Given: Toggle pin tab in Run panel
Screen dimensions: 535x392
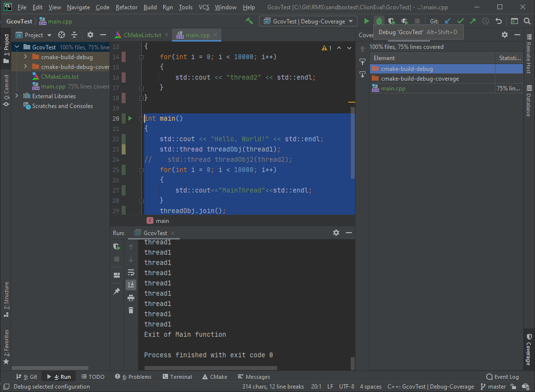Looking at the screenshot, I should point(117,291).
